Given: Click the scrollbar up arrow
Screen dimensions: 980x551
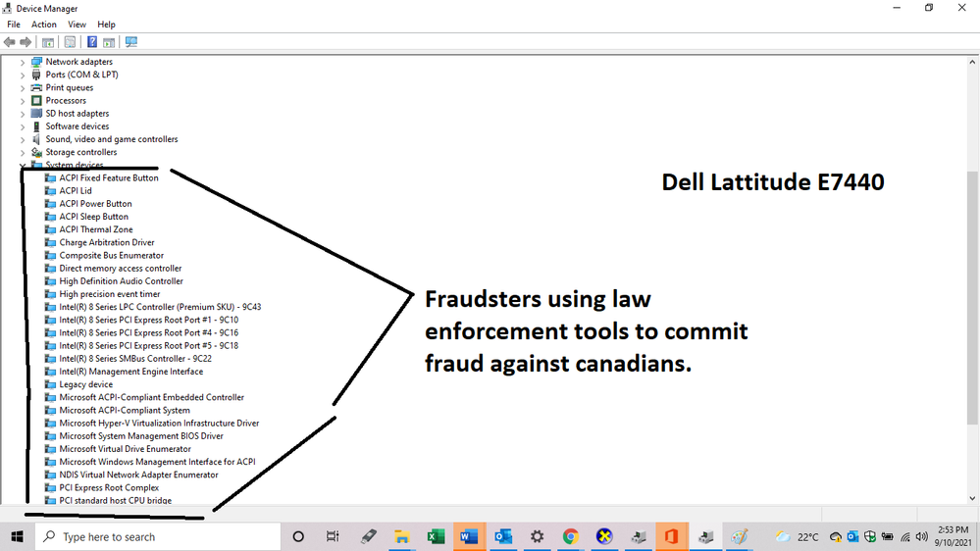Looking at the screenshot, I should pyautogui.click(x=972, y=62).
